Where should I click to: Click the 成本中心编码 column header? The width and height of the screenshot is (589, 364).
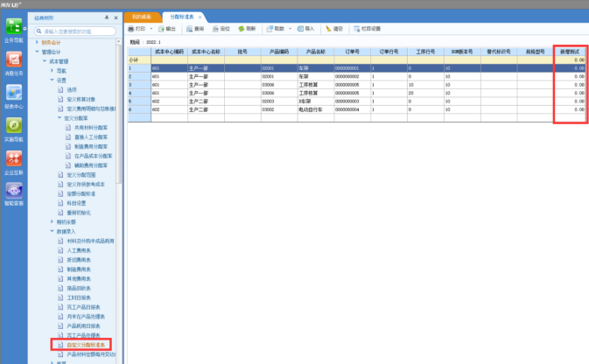[170, 52]
